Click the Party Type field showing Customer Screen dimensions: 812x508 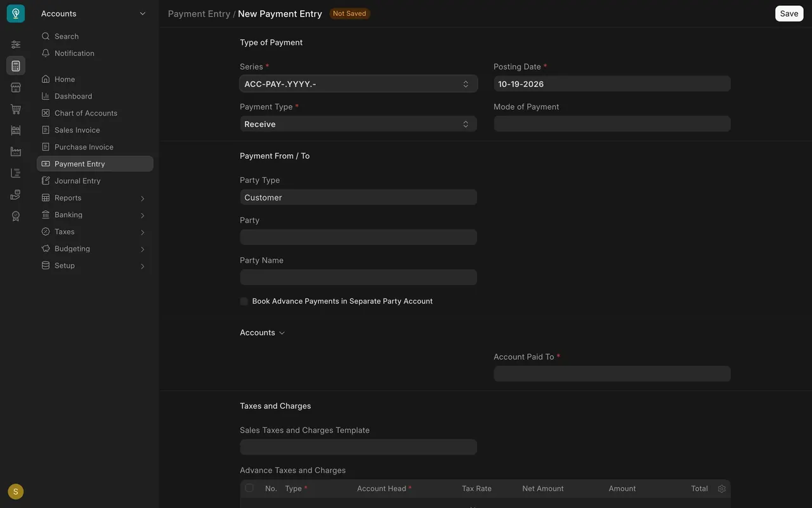point(358,197)
